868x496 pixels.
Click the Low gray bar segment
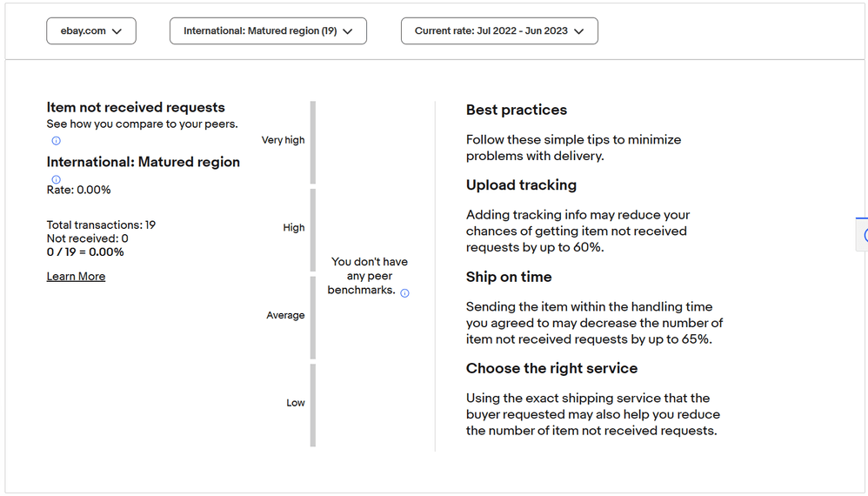313,406
